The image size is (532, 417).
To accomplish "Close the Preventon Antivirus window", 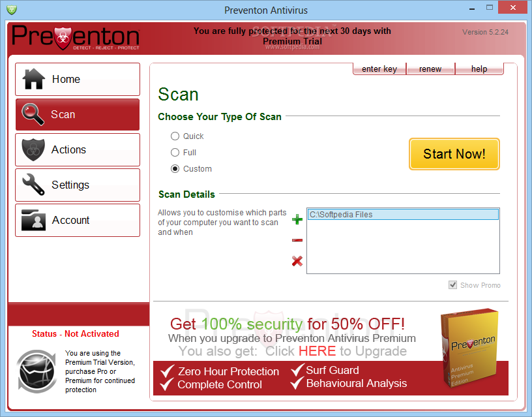I will click(x=512, y=7).
